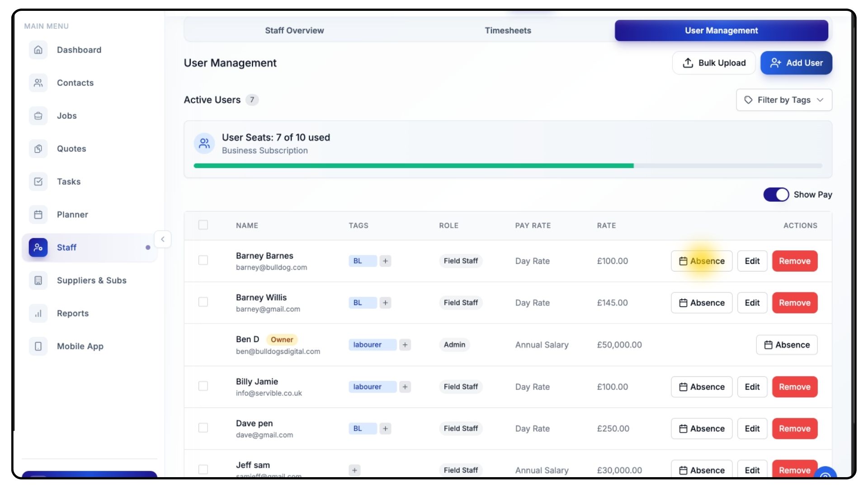The image size is (868, 488).
Task: Click the Add User button
Action: coord(796,63)
